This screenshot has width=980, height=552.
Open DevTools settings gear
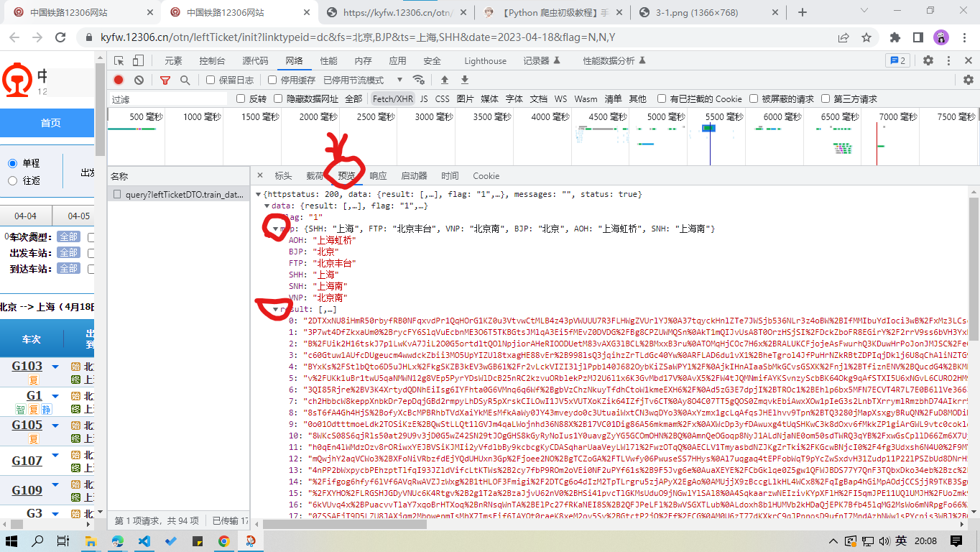tap(928, 61)
